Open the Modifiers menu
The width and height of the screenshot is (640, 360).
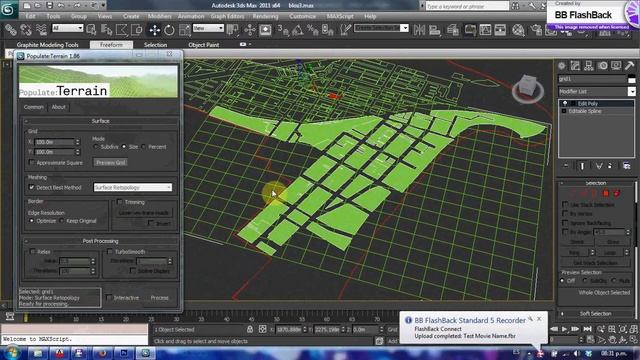pyautogui.click(x=159, y=16)
